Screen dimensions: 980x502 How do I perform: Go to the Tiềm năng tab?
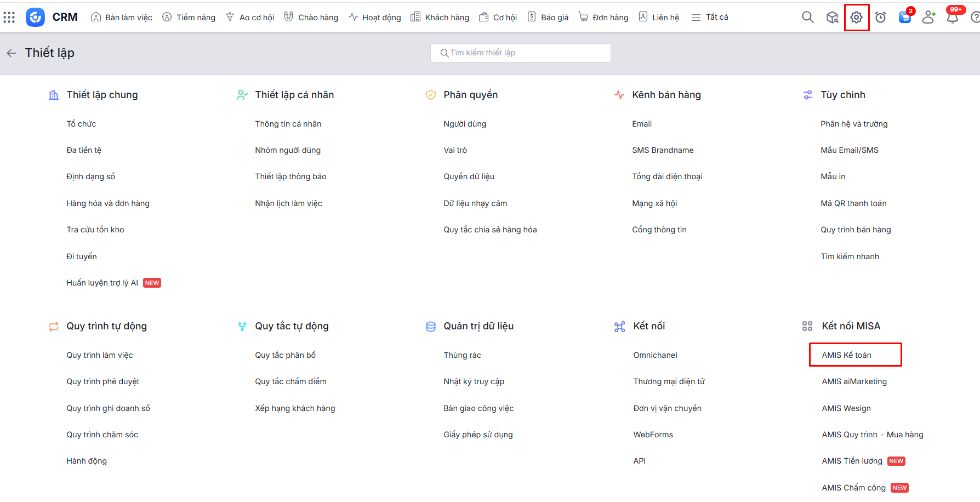pyautogui.click(x=189, y=18)
